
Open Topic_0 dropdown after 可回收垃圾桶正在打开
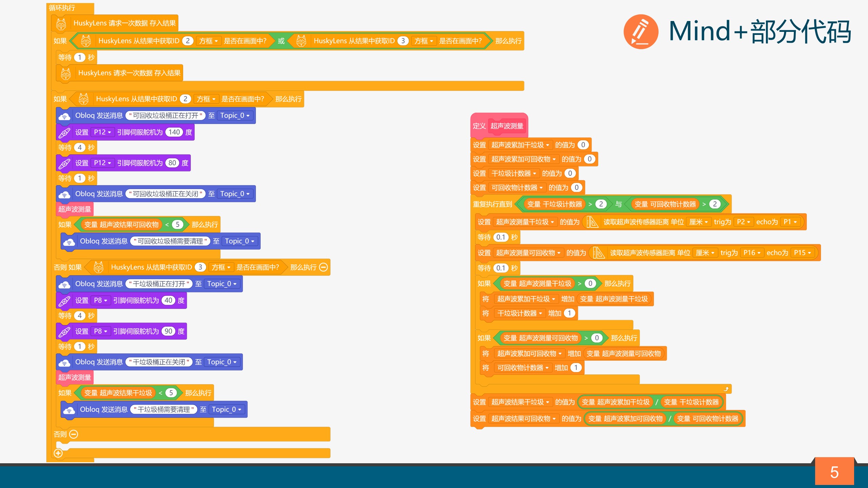click(235, 116)
